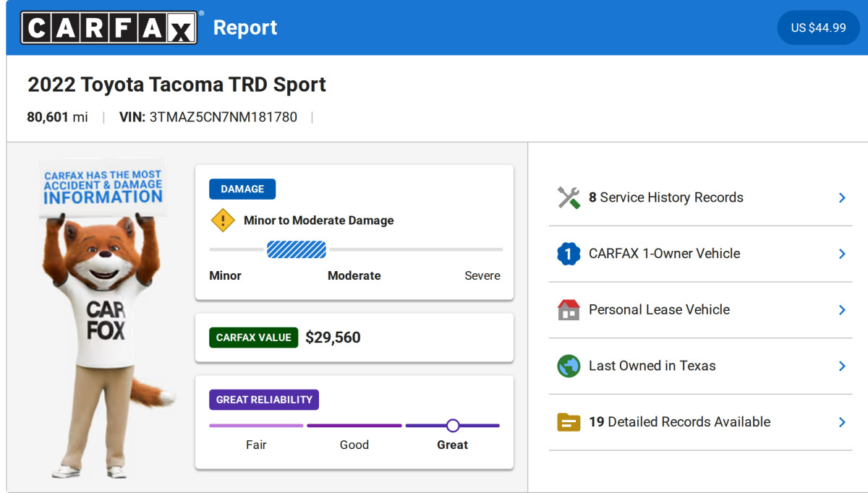This screenshot has width=868, height=493.
Task: Click the Fair reliability label
Action: pyautogui.click(x=256, y=445)
